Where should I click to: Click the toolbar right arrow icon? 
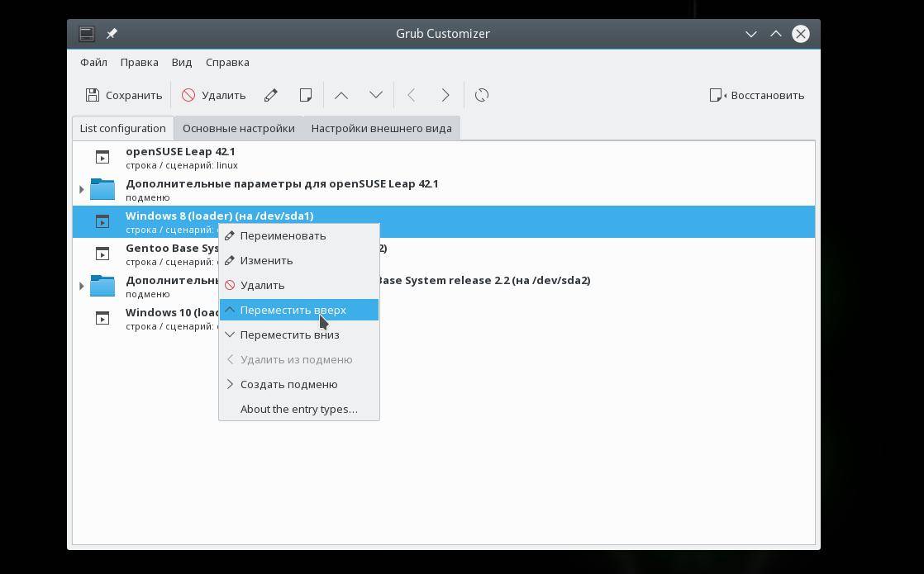[445, 95]
